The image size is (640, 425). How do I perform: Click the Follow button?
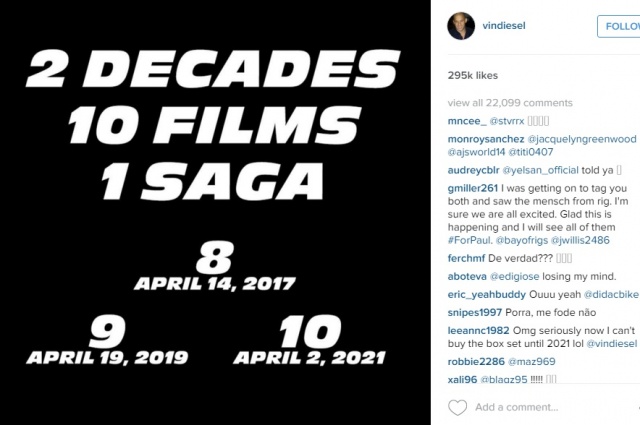click(x=620, y=26)
